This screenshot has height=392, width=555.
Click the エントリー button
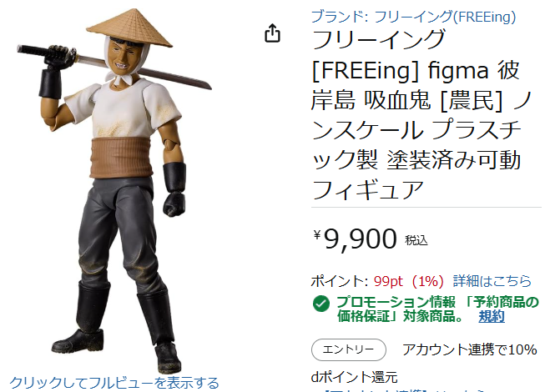point(349,349)
